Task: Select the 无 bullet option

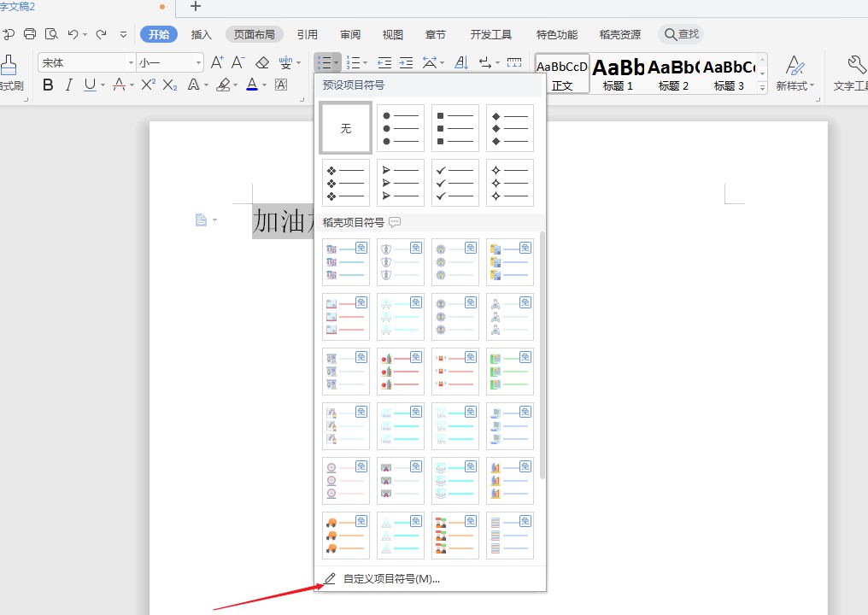Action: click(x=345, y=128)
